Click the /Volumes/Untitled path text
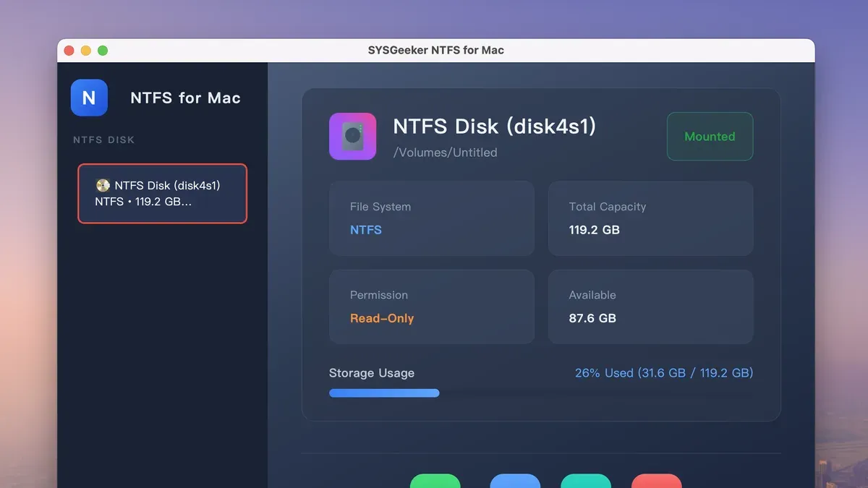 pos(445,153)
